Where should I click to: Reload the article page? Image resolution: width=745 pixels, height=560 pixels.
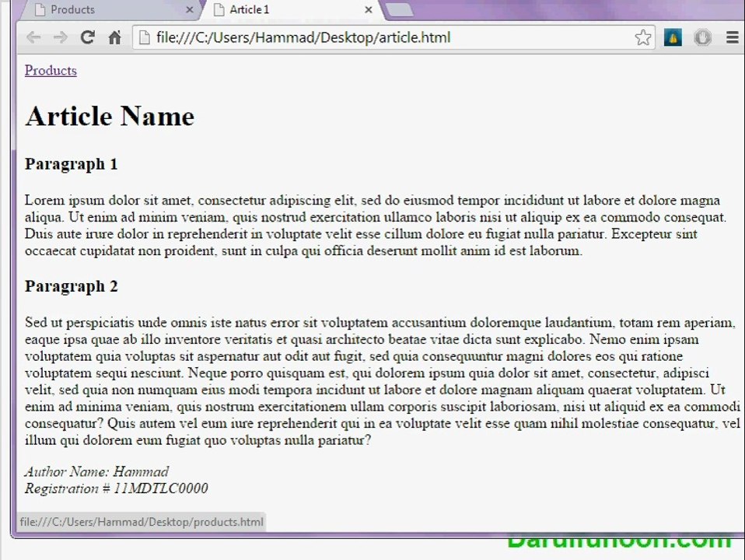(x=87, y=37)
